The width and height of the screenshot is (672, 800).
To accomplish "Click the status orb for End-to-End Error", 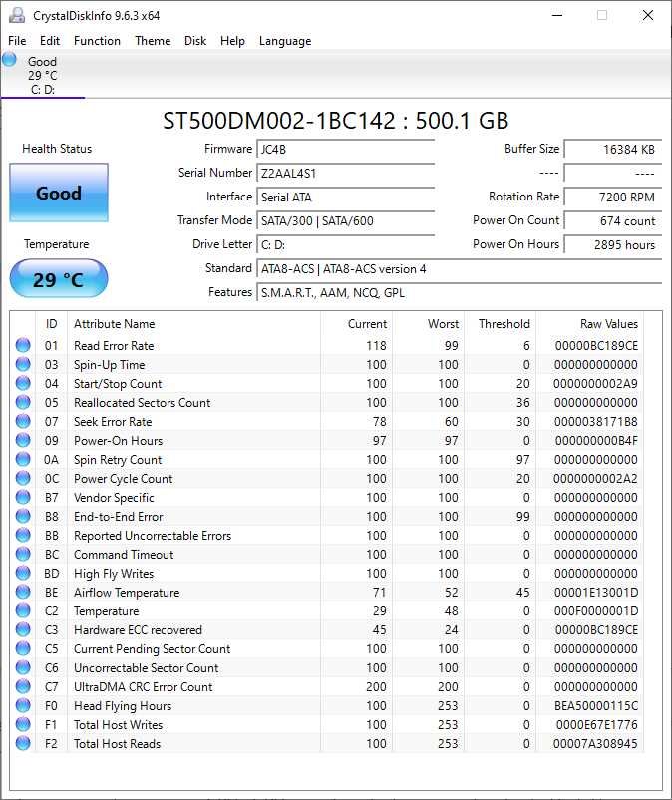I will pyautogui.click(x=23, y=516).
